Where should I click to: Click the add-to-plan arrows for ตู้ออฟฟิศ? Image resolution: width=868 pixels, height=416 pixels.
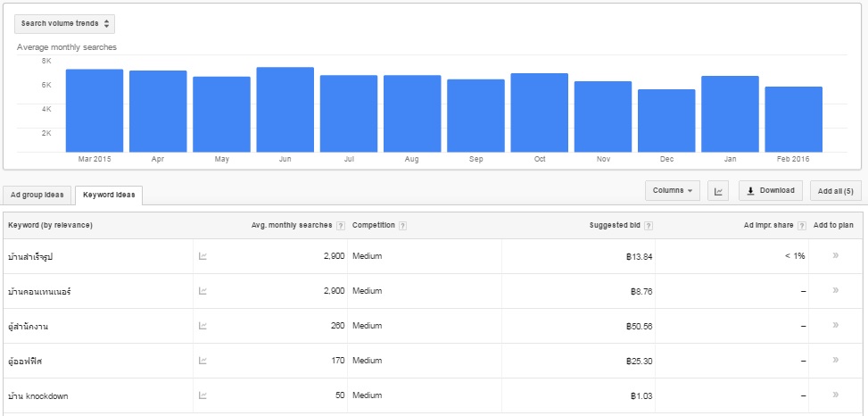click(x=835, y=360)
